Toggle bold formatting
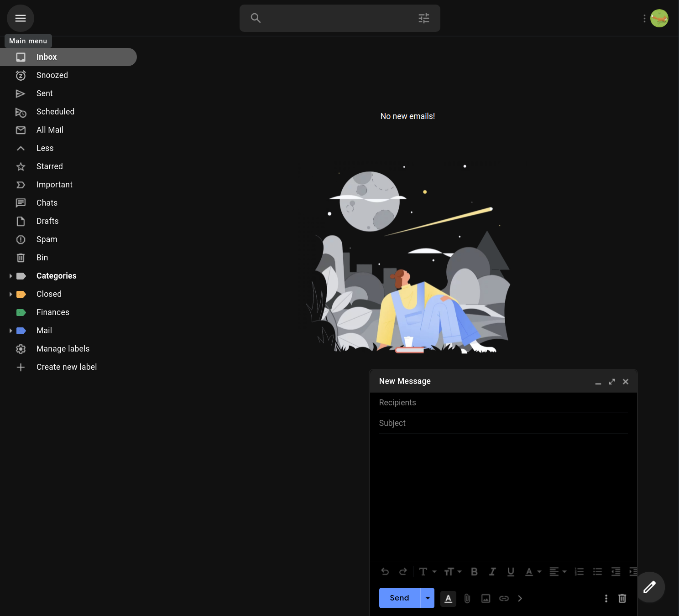679x616 pixels. point(474,572)
